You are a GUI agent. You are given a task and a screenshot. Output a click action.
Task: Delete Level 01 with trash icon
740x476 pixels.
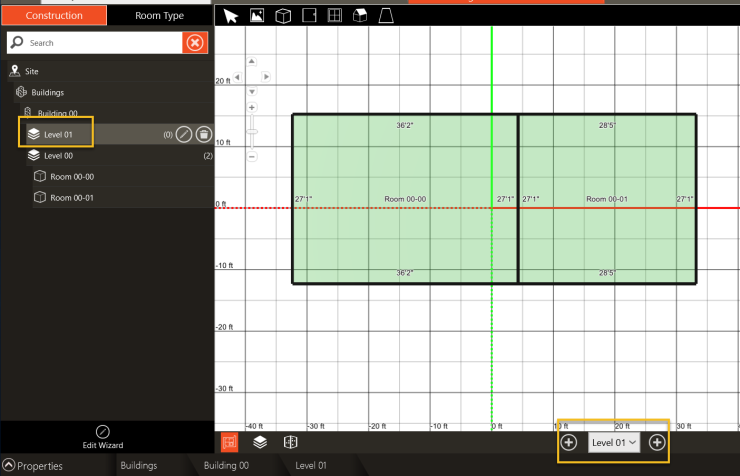tap(203, 134)
